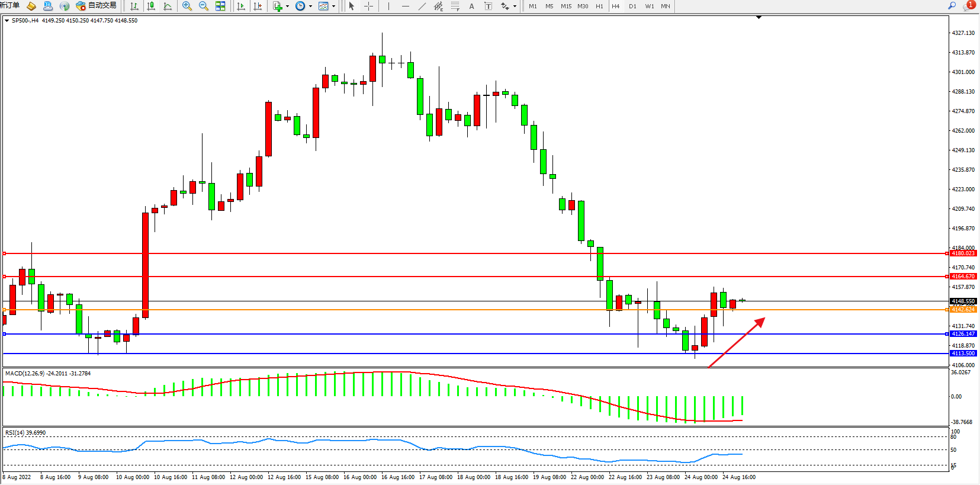
Task: Select the crosshair tool
Action: pos(368,6)
